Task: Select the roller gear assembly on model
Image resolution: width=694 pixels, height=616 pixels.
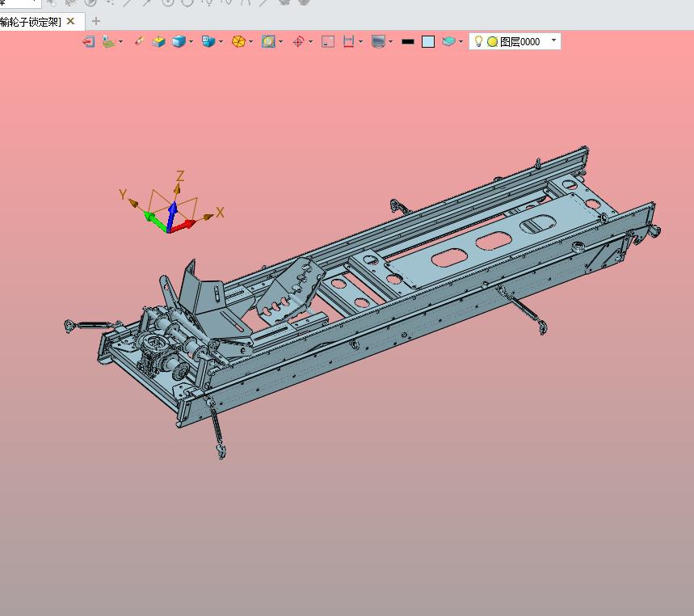Action: (x=168, y=345)
